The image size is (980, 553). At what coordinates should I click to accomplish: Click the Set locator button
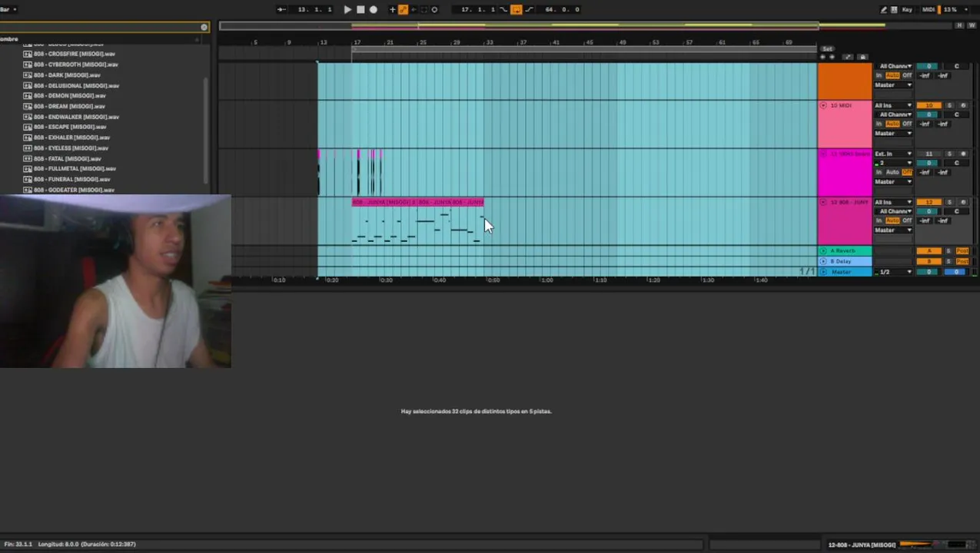(827, 48)
